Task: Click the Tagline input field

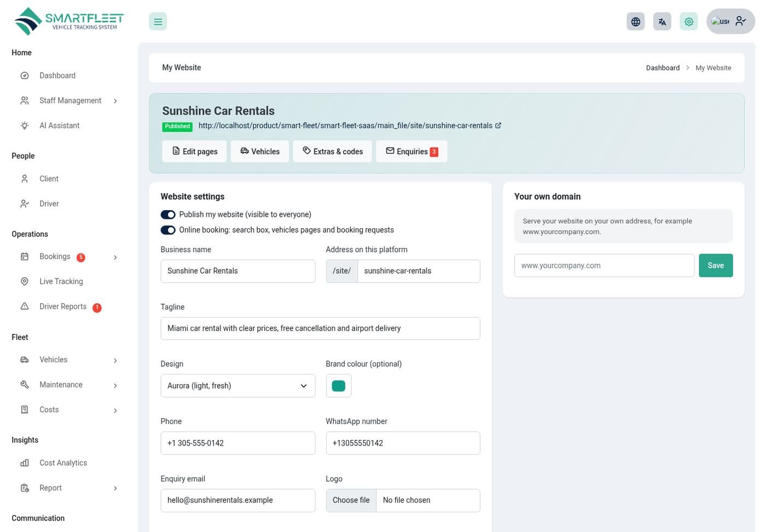Action: tap(320, 328)
